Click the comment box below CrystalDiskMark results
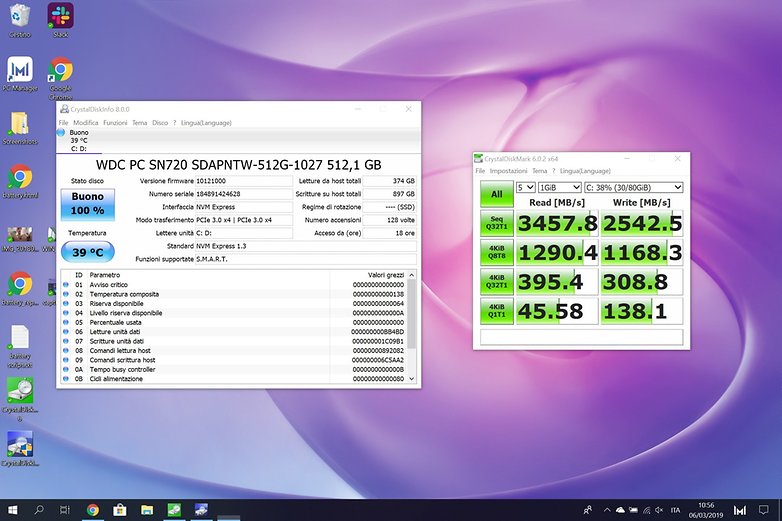 (x=582, y=337)
